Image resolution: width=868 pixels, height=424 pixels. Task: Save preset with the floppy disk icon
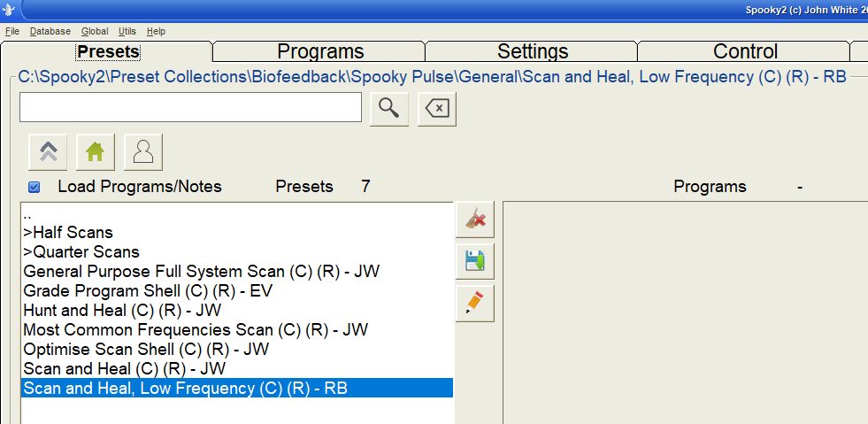[x=475, y=262]
